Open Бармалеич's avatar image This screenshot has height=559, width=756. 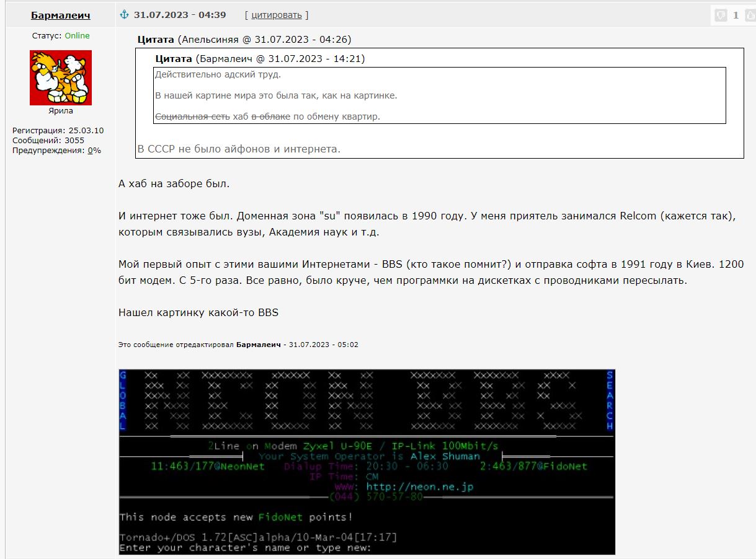coord(61,77)
